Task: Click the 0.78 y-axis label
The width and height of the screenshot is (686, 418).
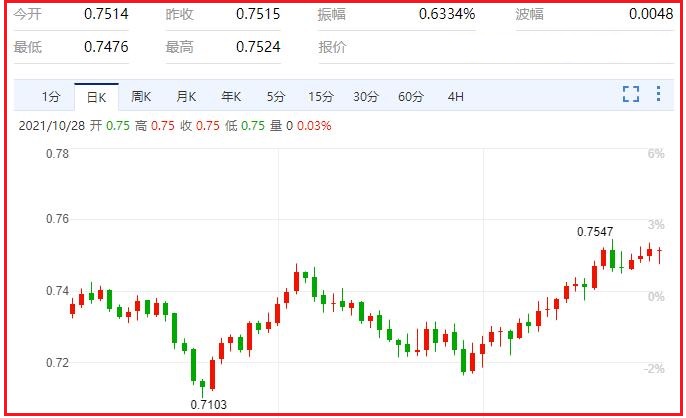Action: click(57, 154)
